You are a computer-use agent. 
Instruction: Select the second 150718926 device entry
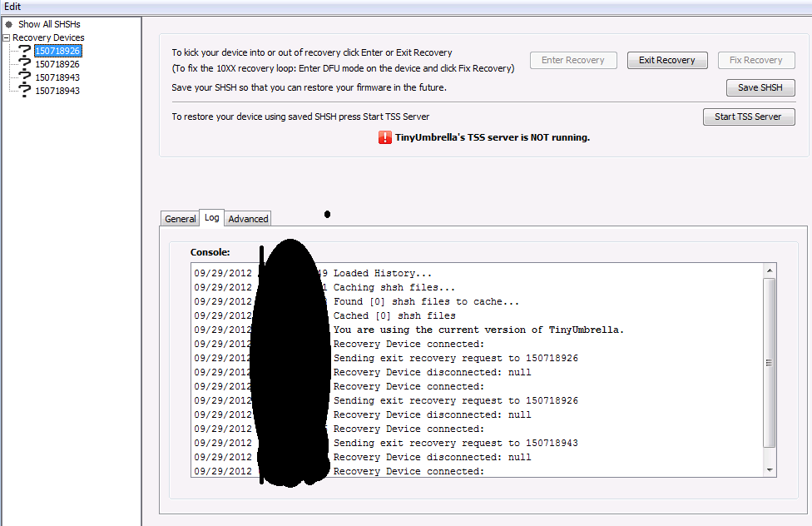click(x=57, y=64)
